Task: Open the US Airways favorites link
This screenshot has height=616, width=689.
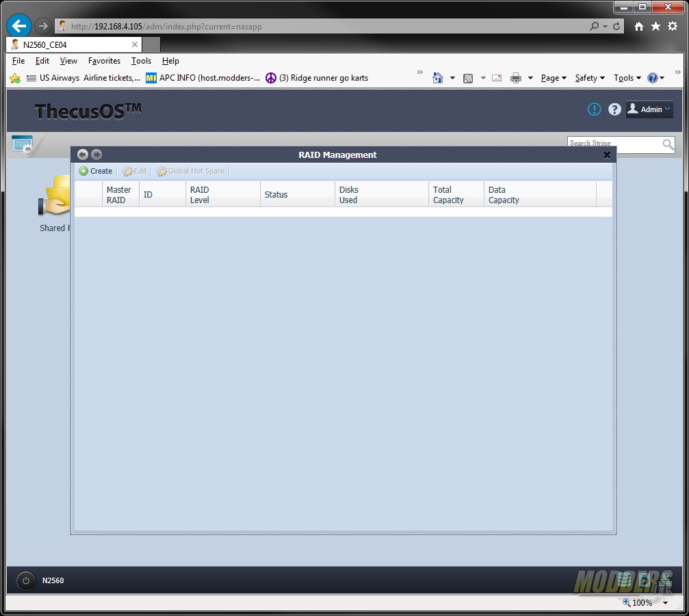Action: 83,78
